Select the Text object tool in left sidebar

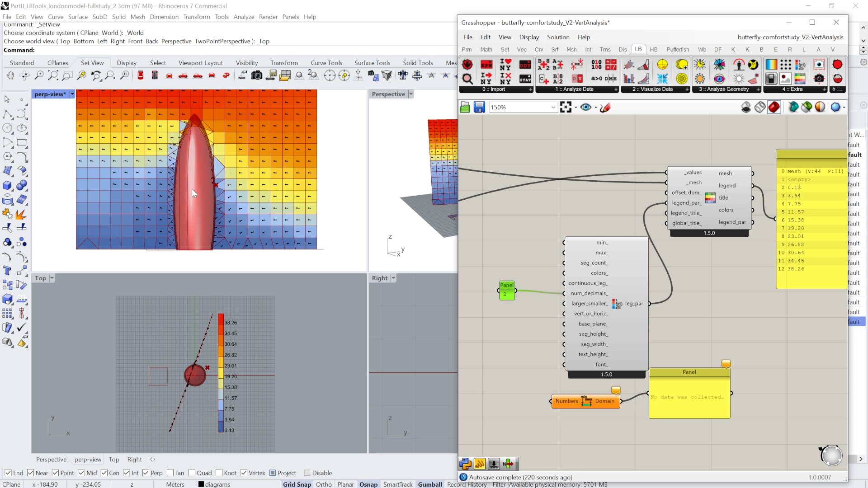7,271
